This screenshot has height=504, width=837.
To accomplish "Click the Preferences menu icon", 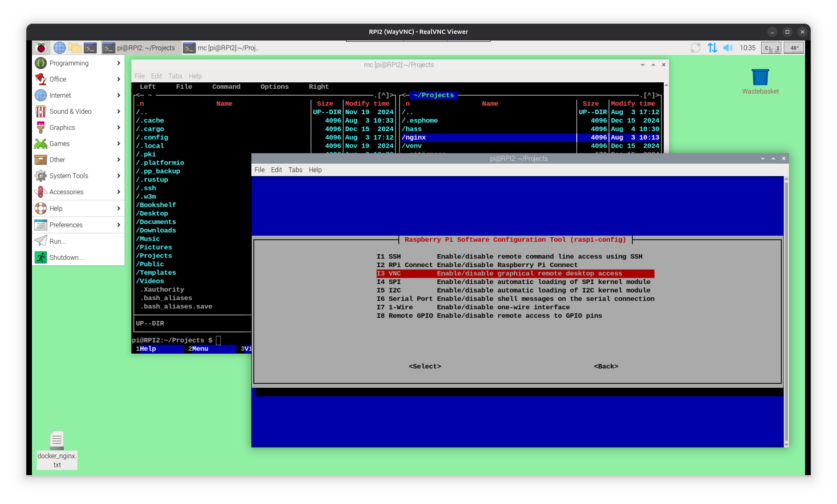I will tap(41, 225).
